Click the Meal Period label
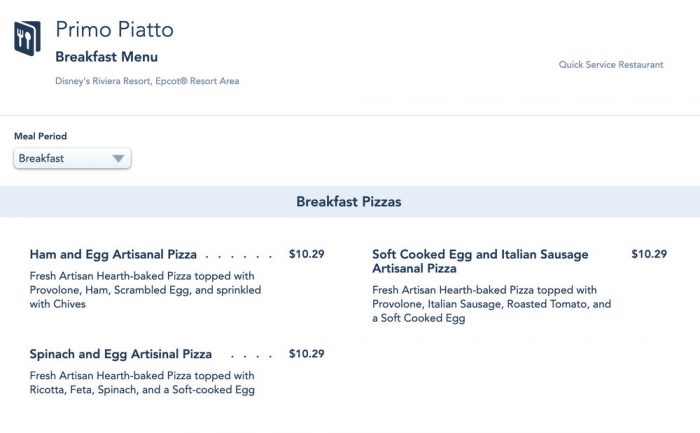 point(40,136)
